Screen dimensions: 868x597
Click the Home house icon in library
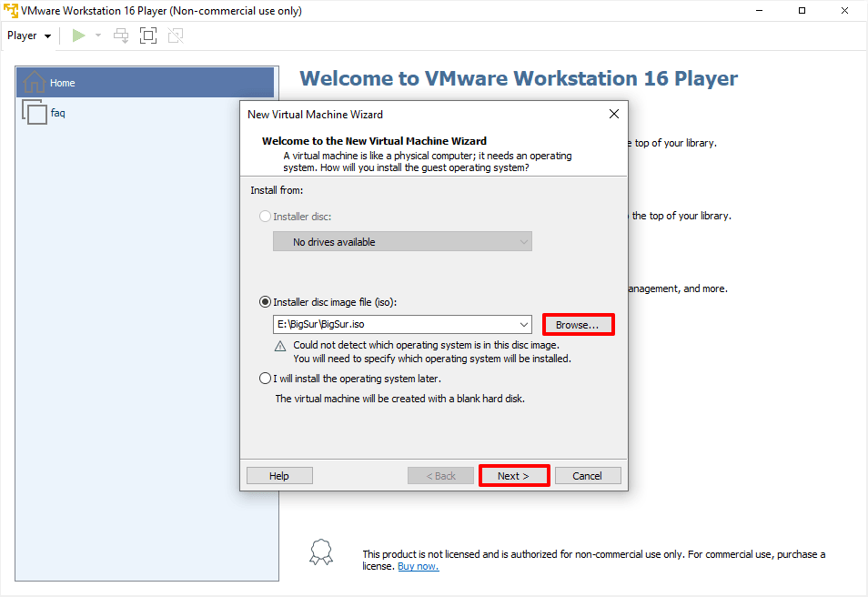click(34, 83)
